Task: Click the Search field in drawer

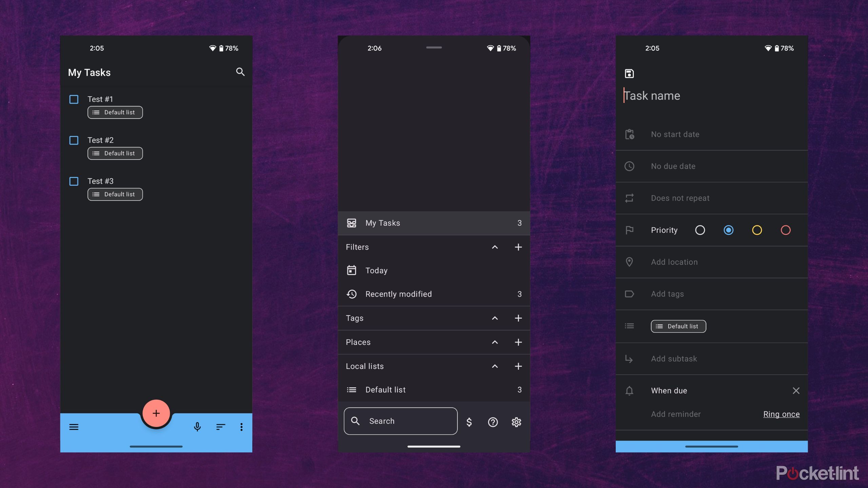Action: [x=400, y=421]
